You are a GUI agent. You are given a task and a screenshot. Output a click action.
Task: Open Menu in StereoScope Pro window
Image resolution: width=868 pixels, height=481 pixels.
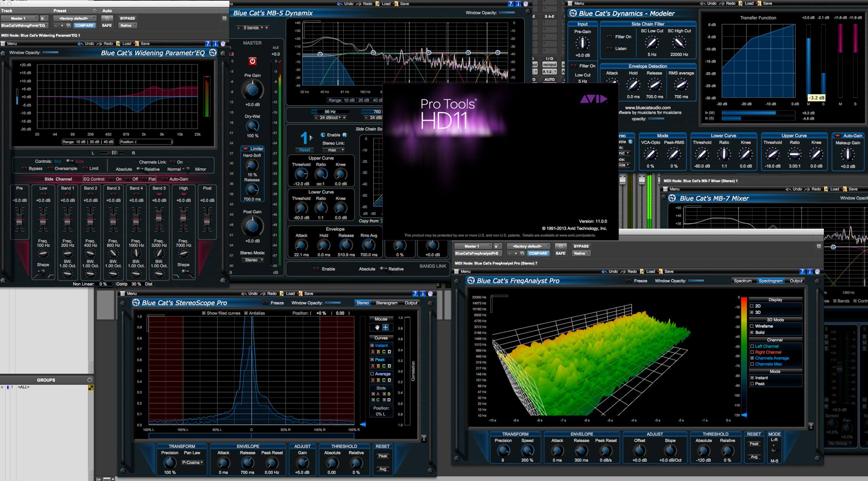pos(129,294)
